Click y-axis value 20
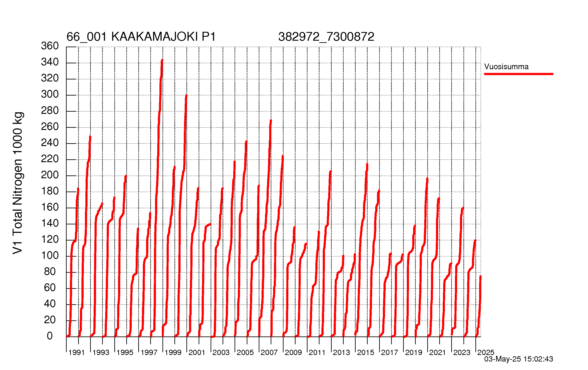Image resolution: width=588 pixels, height=370 pixels. pyautogui.click(x=50, y=320)
